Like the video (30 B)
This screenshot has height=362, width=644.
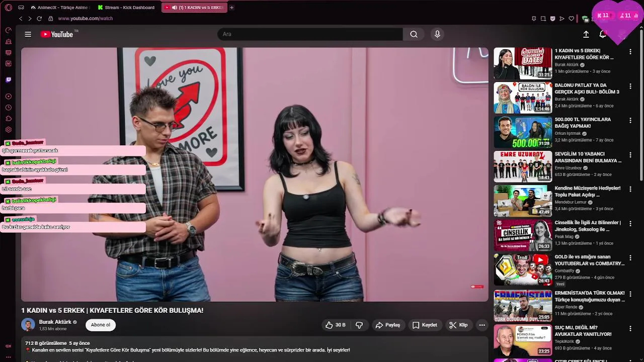pyautogui.click(x=335, y=325)
